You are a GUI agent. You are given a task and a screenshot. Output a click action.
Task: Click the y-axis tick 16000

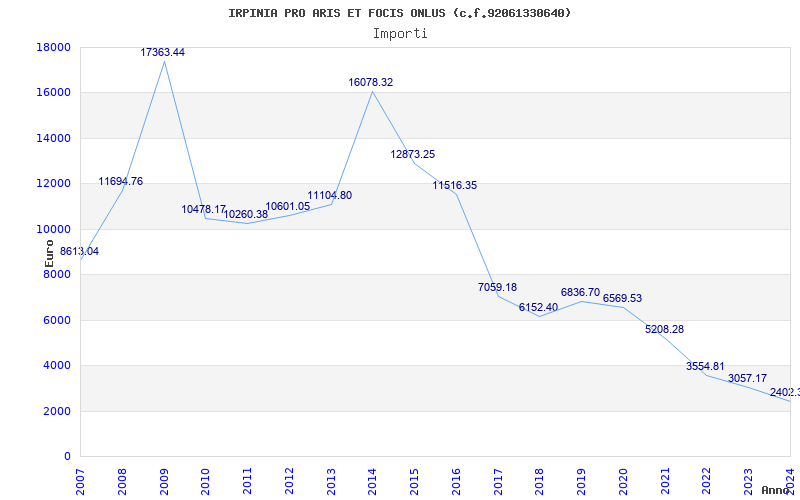(x=54, y=93)
